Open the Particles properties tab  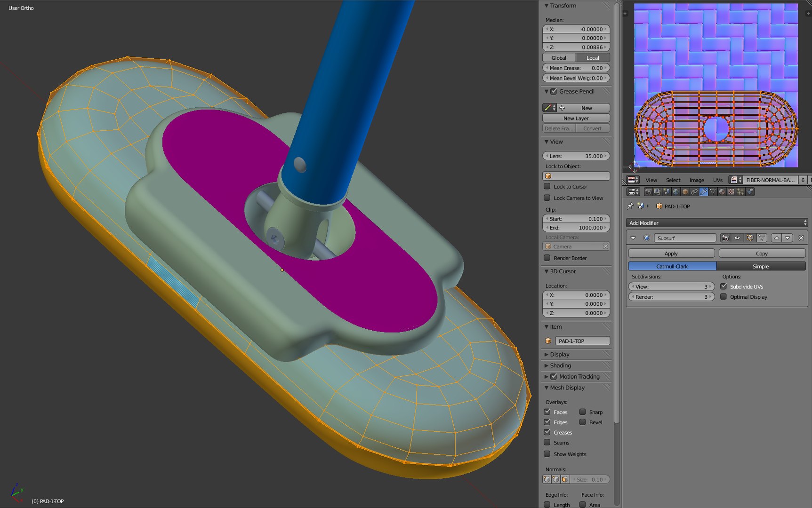click(740, 191)
